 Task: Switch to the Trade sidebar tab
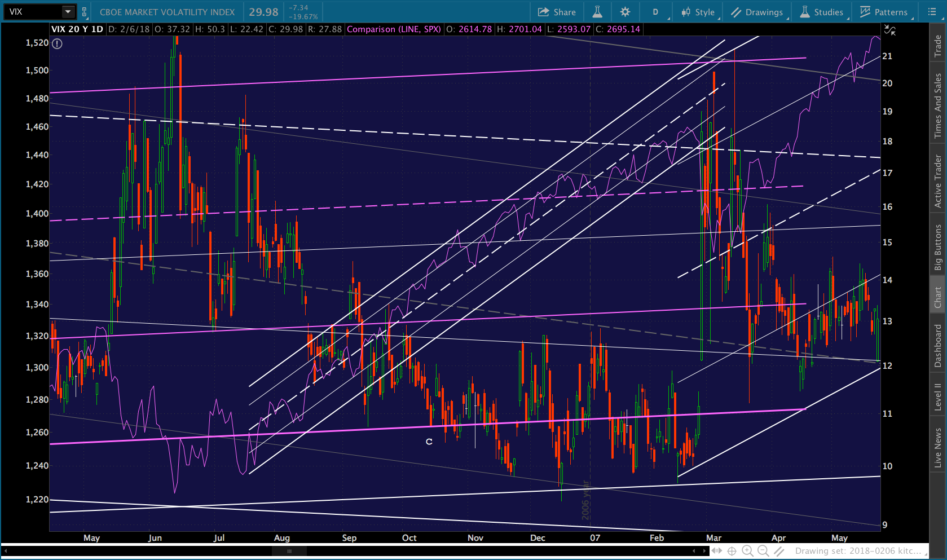pyautogui.click(x=937, y=46)
